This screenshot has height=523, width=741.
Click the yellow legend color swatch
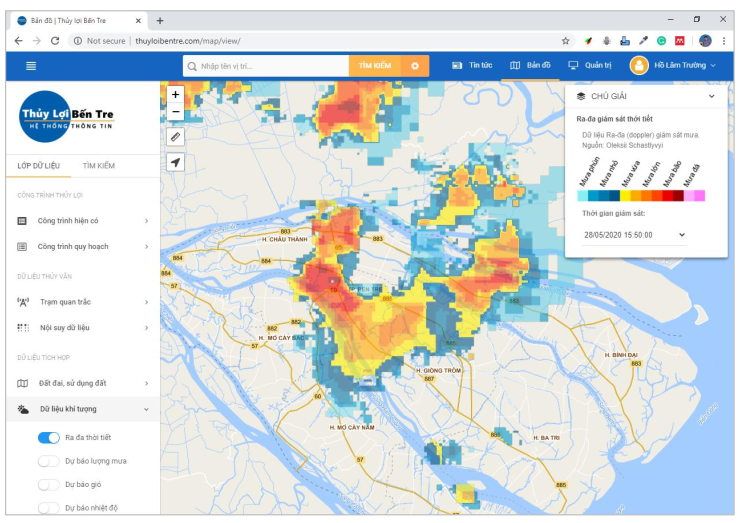[x=625, y=196]
